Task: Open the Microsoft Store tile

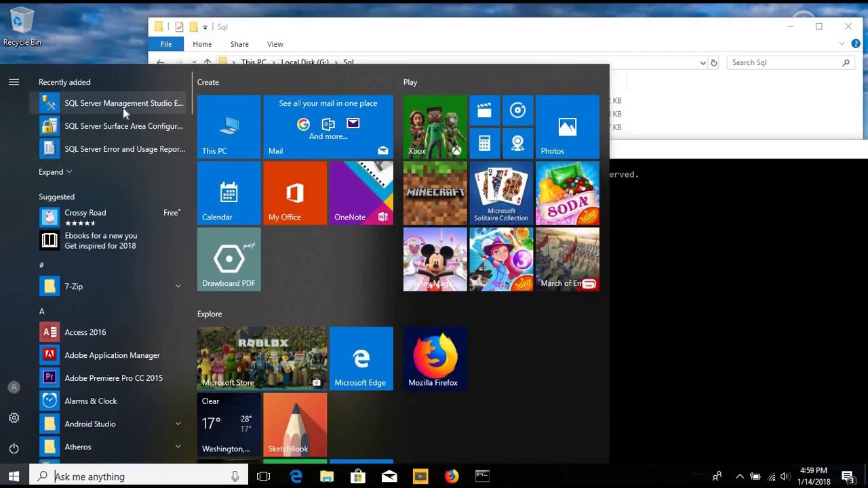Action: click(262, 359)
